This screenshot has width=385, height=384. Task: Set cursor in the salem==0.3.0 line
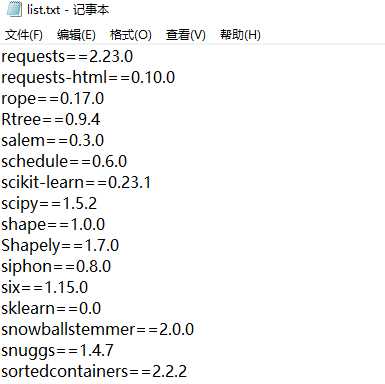coord(53,140)
